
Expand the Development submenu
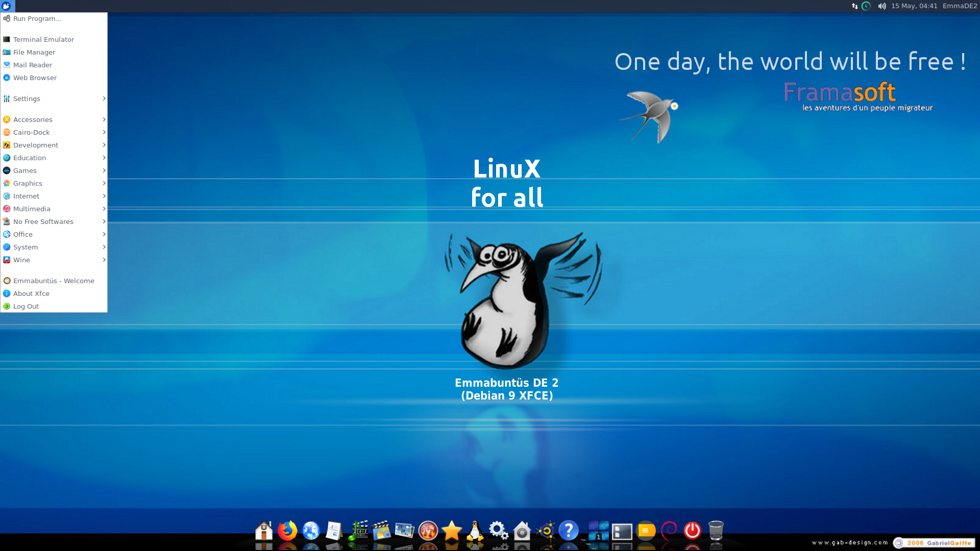[x=54, y=145]
